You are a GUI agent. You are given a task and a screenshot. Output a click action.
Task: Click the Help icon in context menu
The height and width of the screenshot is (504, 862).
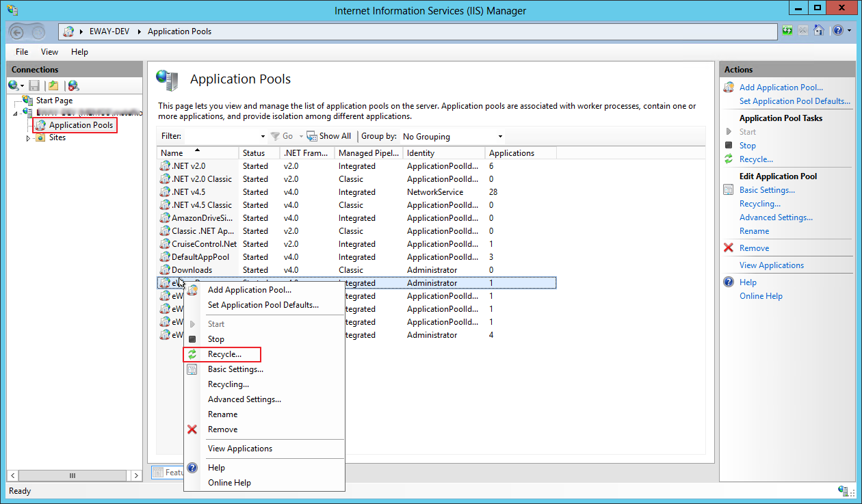192,468
